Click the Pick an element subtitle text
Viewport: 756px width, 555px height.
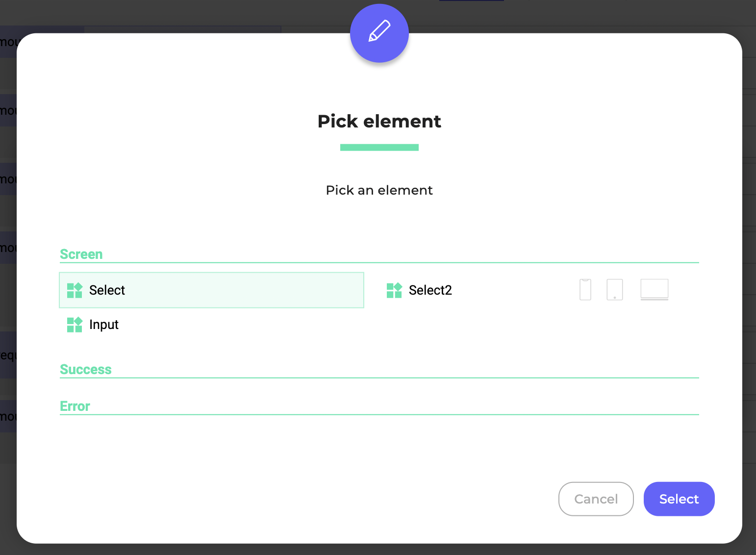pos(379,190)
